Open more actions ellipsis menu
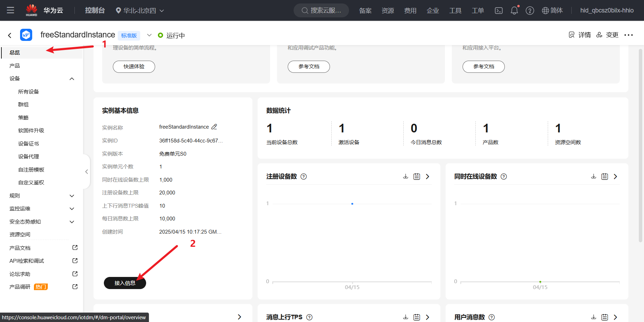644x322 pixels. point(628,35)
